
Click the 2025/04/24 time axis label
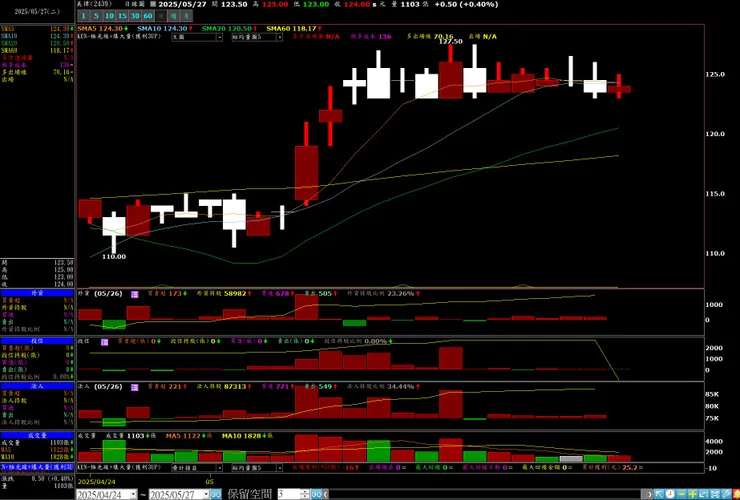coord(96,482)
